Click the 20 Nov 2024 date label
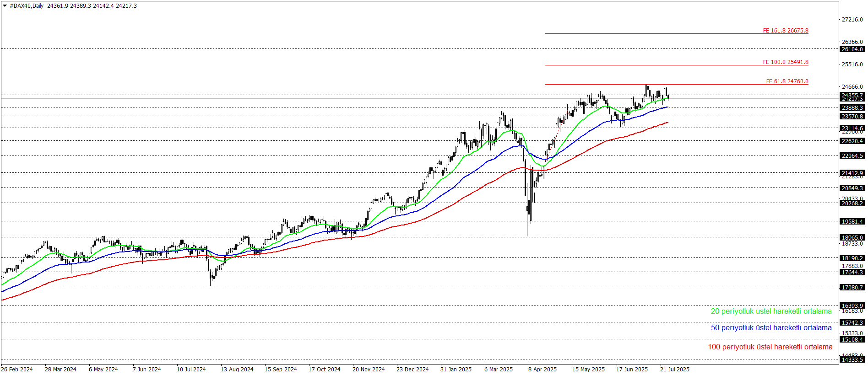 click(369, 370)
